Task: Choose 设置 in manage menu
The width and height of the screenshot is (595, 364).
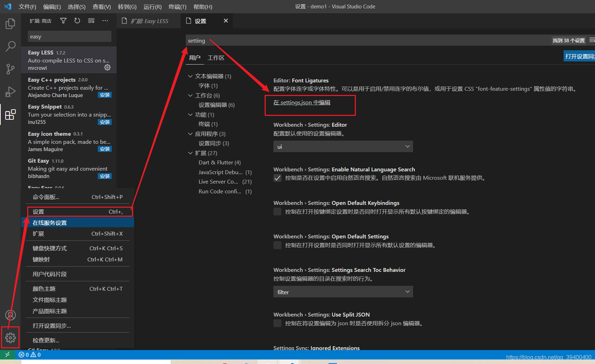Action: click(x=78, y=211)
